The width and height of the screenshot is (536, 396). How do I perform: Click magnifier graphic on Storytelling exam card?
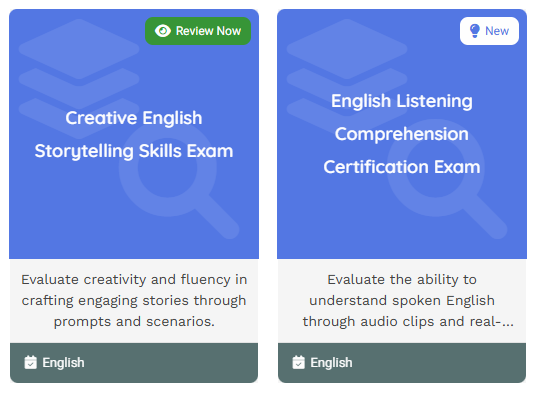179,180
